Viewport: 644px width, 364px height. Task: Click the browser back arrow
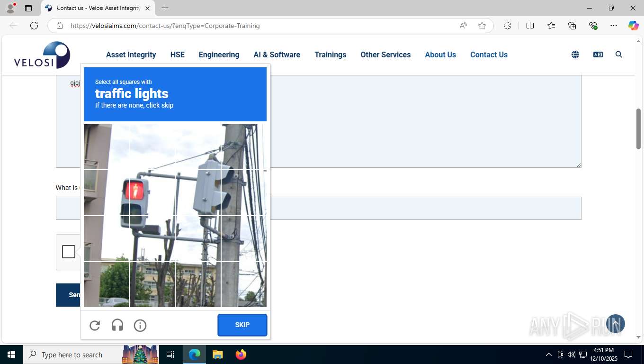[x=13, y=26]
